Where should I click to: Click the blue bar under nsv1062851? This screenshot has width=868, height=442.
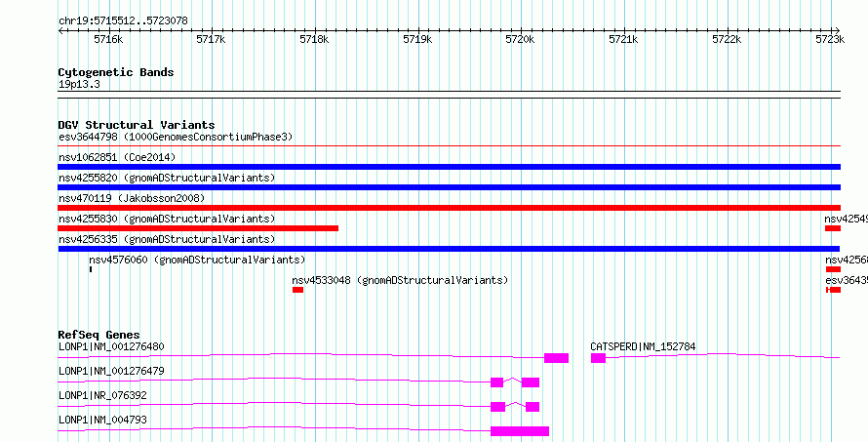point(449,167)
